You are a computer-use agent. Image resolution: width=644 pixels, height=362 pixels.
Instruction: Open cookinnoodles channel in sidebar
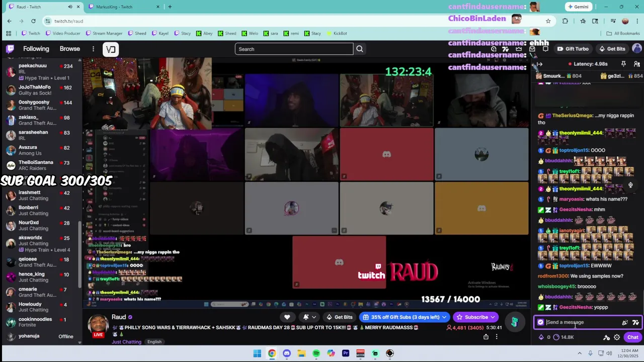click(x=40, y=322)
